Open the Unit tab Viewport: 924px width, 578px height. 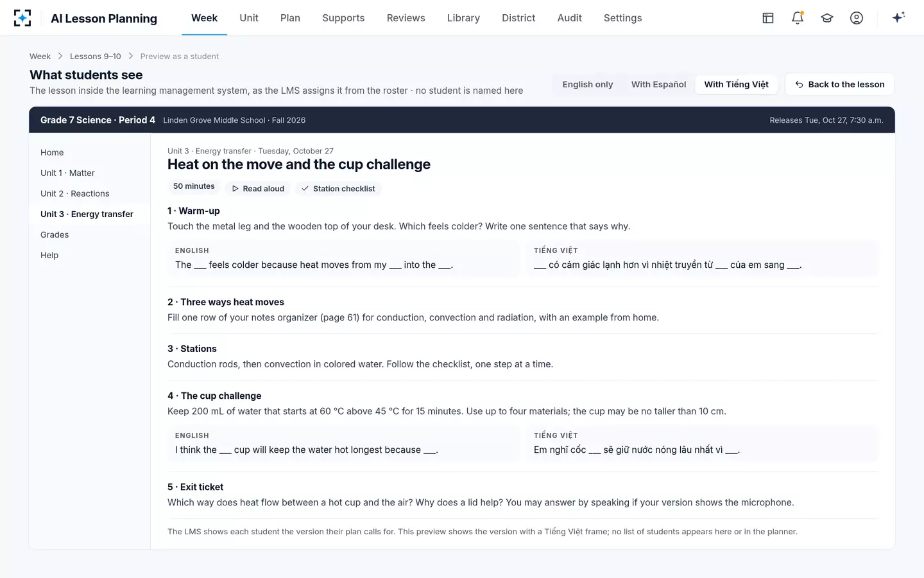tap(249, 18)
